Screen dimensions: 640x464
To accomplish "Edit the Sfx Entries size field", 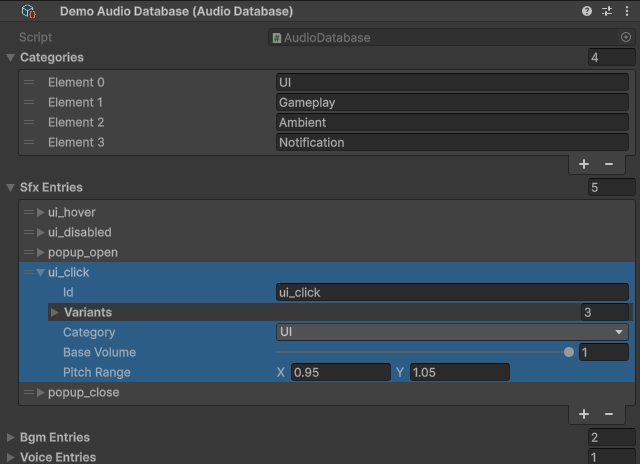I will 611,187.
